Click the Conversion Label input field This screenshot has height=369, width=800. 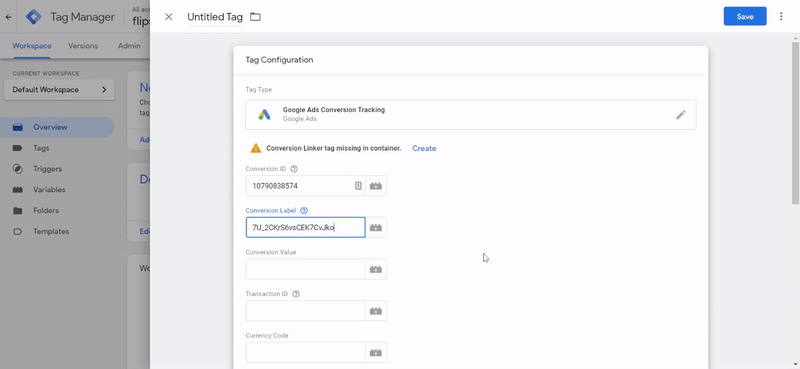click(x=305, y=228)
